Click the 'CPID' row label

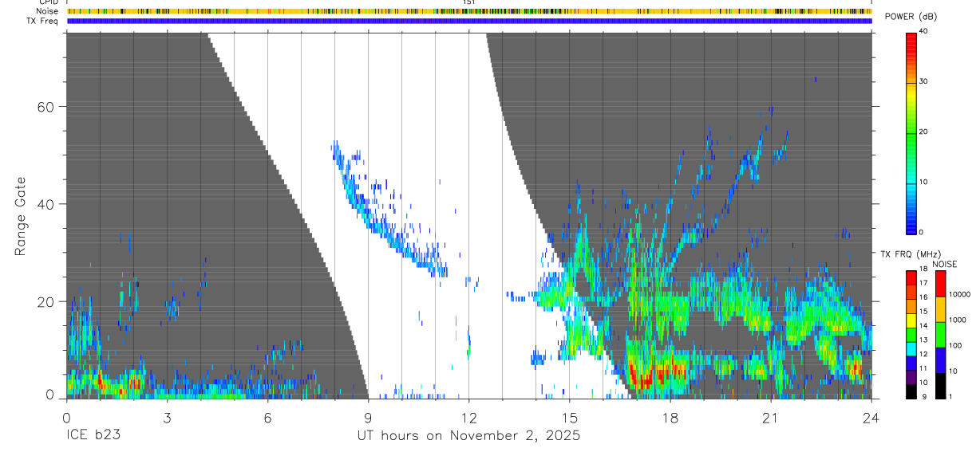click(x=49, y=2)
